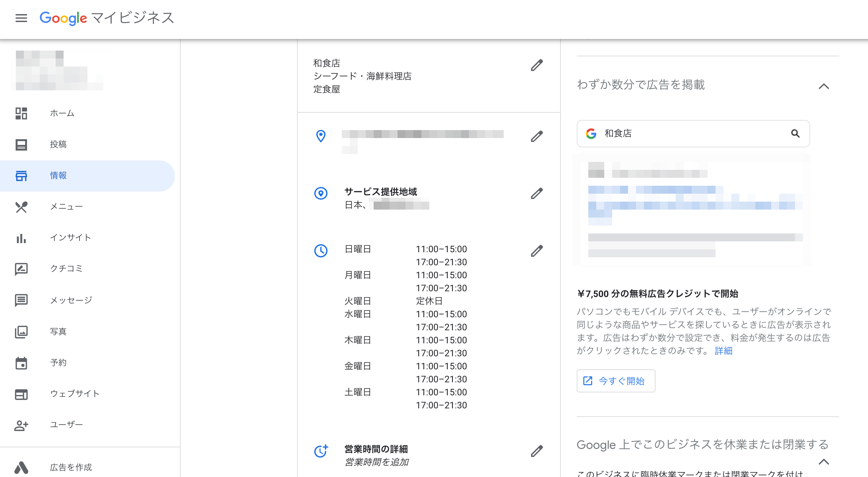Open 広告を作成 in the sidebar
This screenshot has width=868, height=477.
(87, 467)
